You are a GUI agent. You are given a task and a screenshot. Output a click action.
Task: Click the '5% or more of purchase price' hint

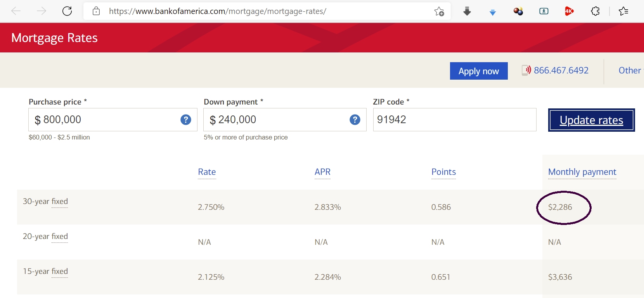coord(246,137)
